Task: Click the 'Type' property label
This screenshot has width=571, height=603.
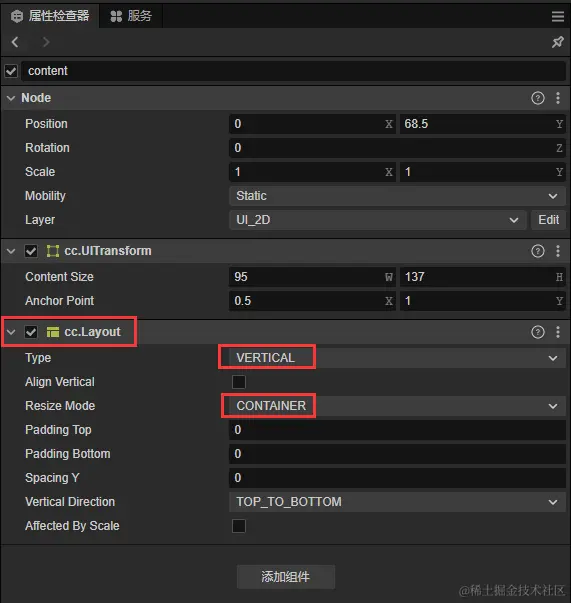Action: [x=38, y=358]
